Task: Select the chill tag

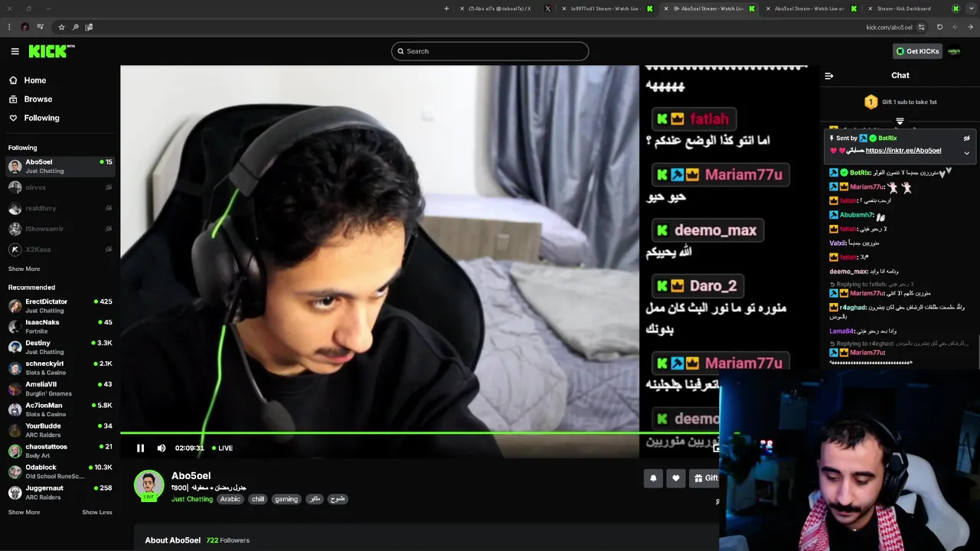Action: [x=258, y=499]
